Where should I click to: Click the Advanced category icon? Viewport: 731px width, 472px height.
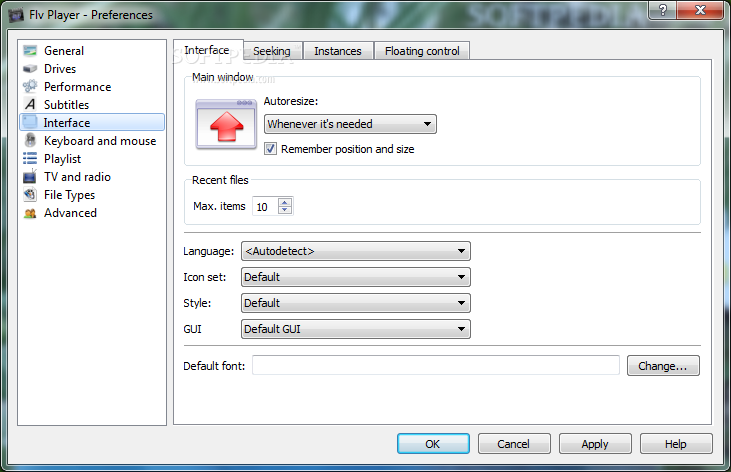click(30, 213)
